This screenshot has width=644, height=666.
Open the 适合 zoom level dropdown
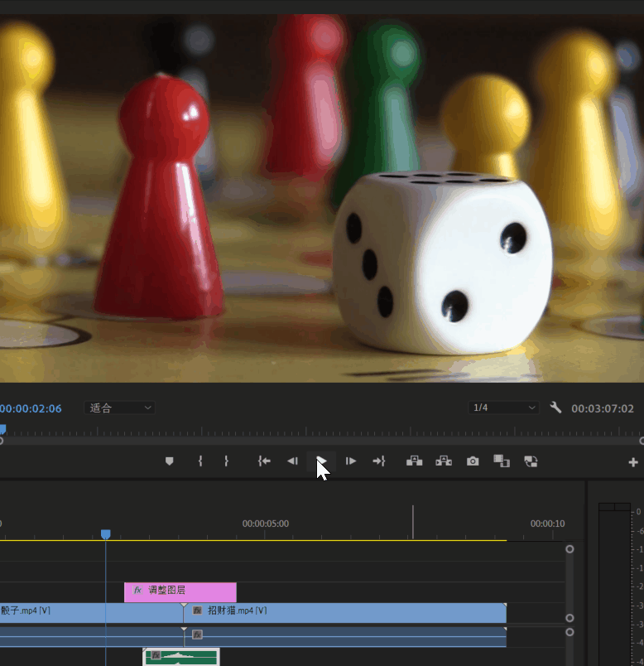click(119, 408)
